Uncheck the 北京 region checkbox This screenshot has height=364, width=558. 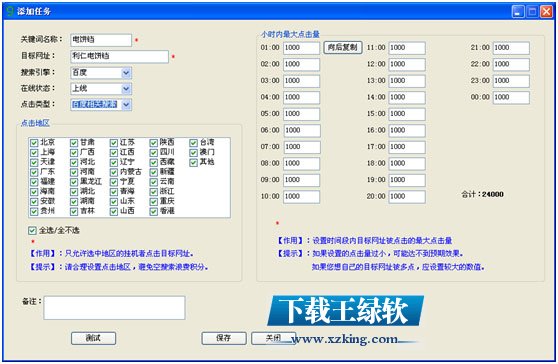(34, 143)
